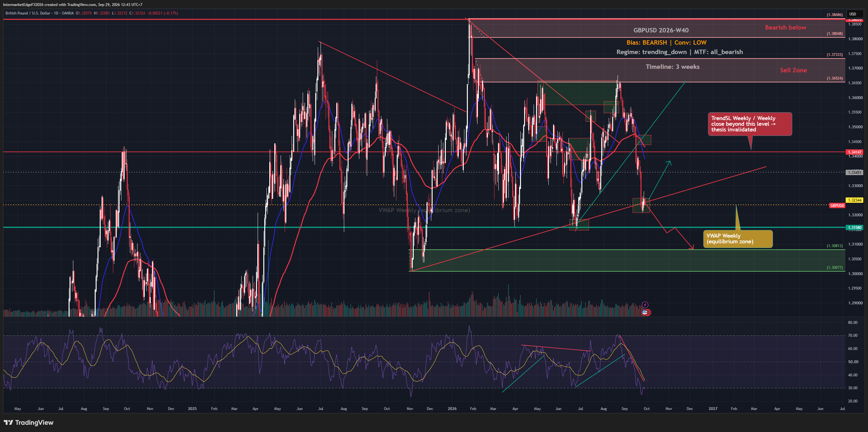Click the British Pound / U.S. Dollar symbol title
The image size is (868, 432).
pos(28,13)
